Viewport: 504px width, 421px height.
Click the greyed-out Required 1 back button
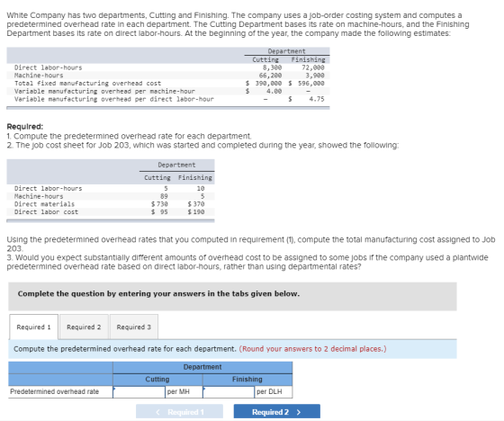[179, 412]
